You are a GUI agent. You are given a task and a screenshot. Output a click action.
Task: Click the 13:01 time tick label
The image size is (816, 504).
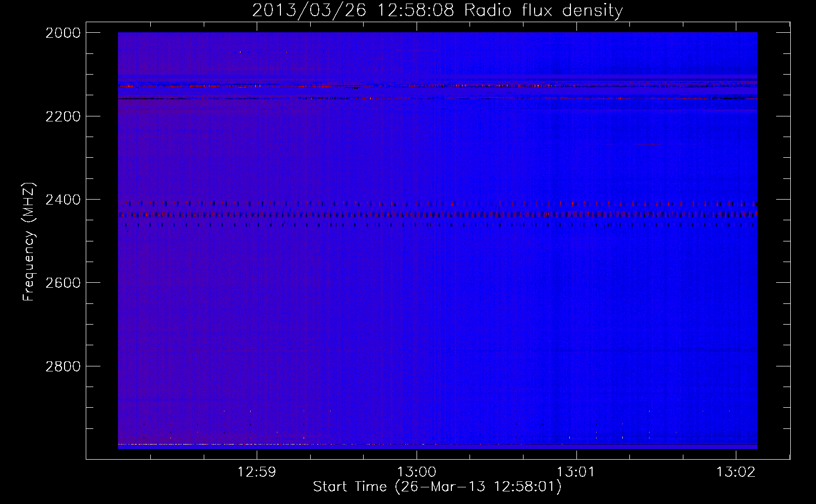(575, 472)
